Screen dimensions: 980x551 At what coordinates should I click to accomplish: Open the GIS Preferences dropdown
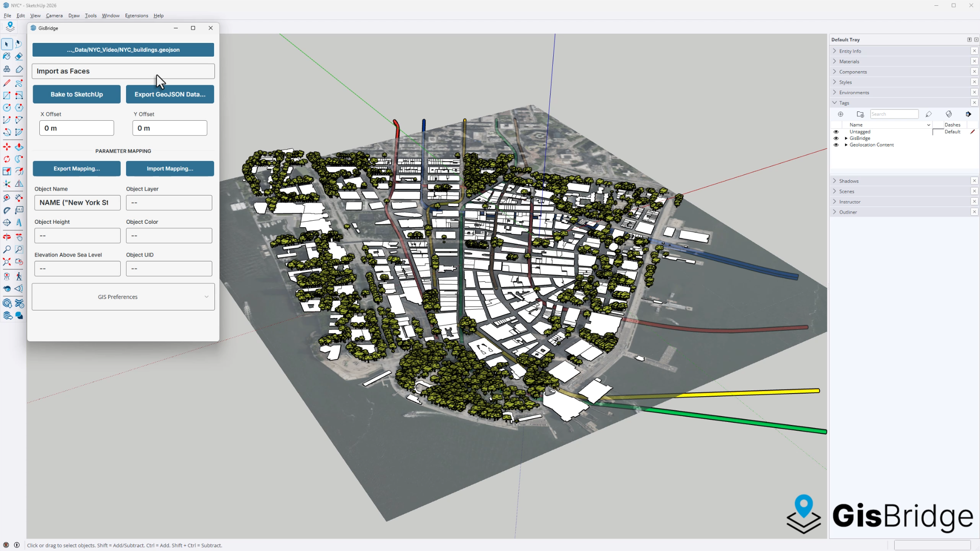point(123,297)
